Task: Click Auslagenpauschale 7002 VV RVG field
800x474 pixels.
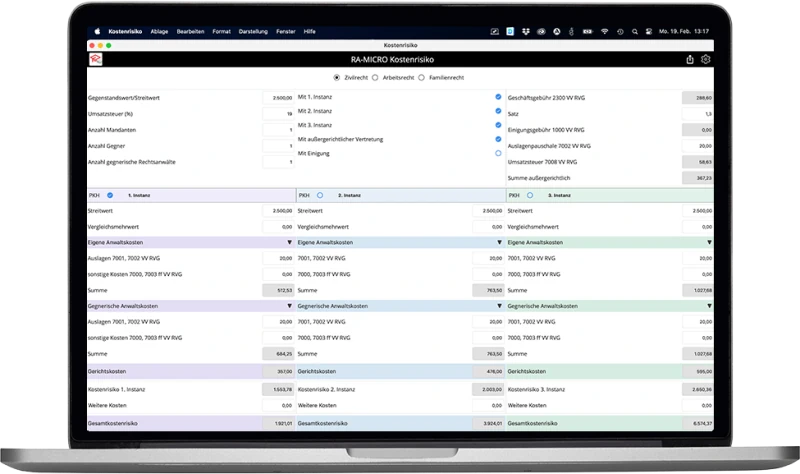Action: [697, 146]
